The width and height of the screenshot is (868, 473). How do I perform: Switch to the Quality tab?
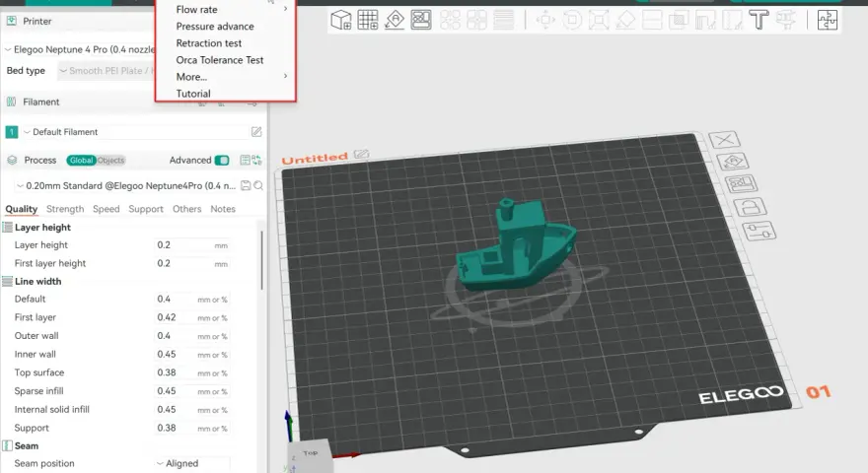pyautogui.click(x=21, y=209)
